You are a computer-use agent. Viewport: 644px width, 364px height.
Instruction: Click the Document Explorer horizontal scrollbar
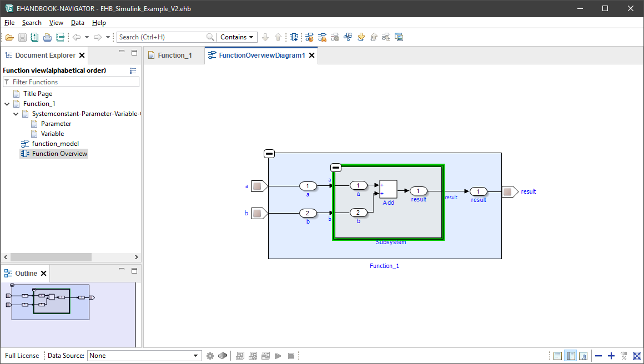pyautogui.click(x=51, y=257)
